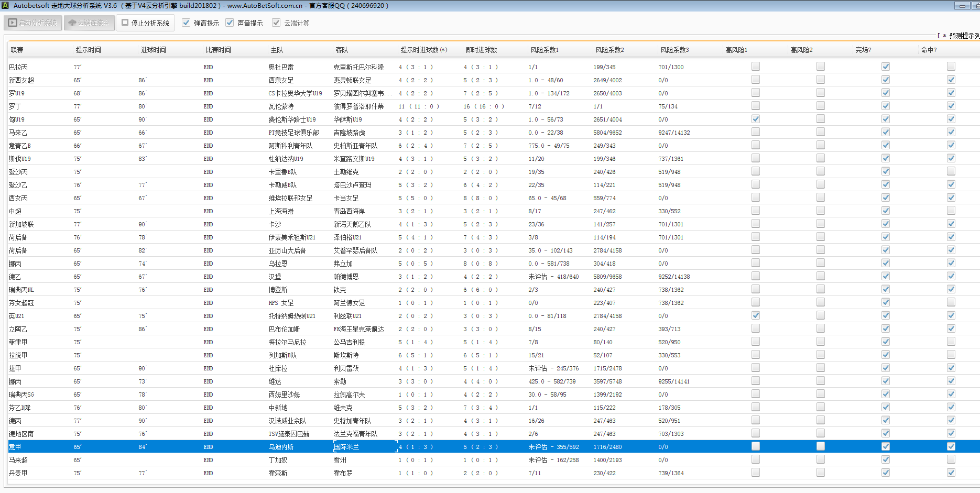The image size is (980, 493).
Task: Click the 提示时间 column header
Action: (x=88, y=50)
